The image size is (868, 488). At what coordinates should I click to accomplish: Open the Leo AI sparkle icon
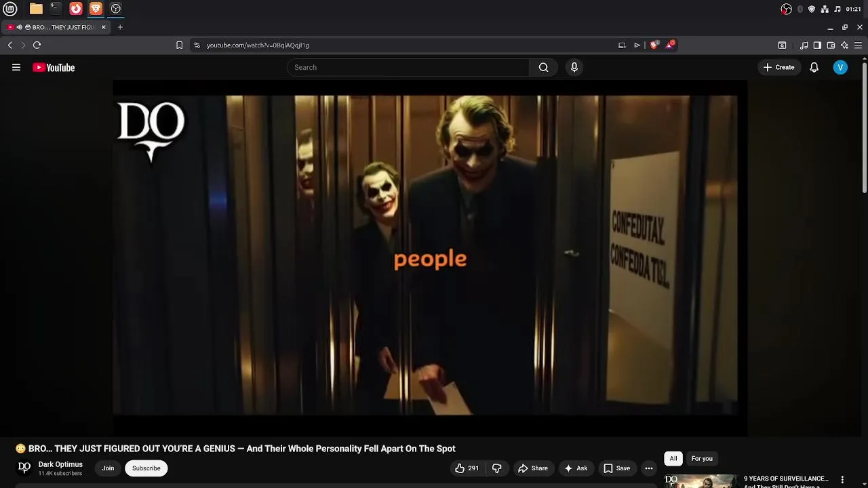pos(844,45)
